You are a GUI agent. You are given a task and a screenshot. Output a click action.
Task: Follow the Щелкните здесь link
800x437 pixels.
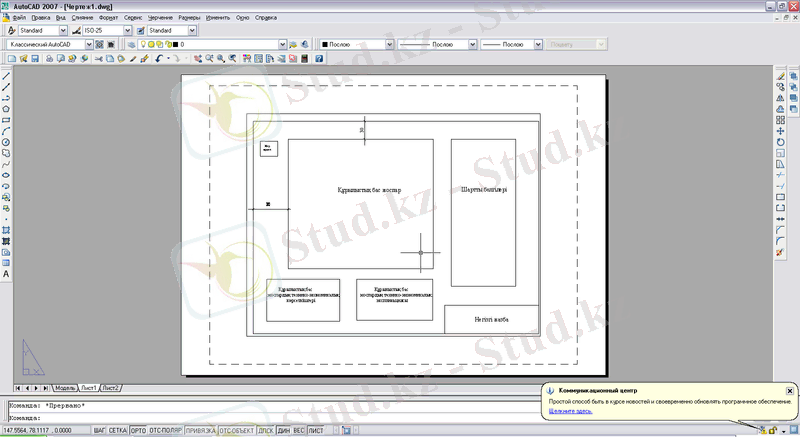click(570, 411)
